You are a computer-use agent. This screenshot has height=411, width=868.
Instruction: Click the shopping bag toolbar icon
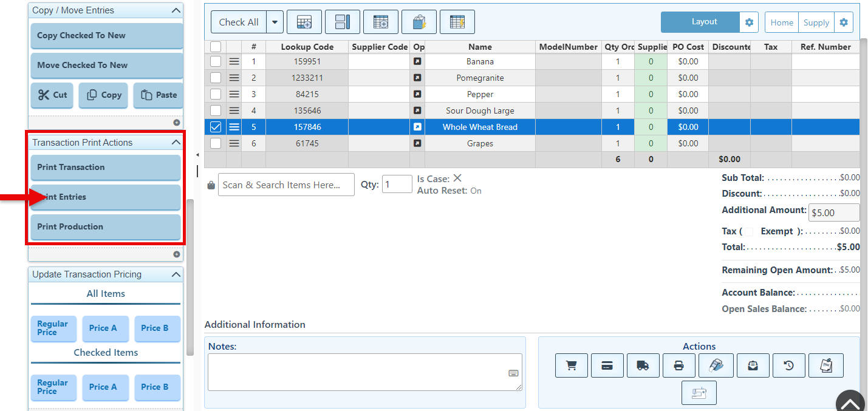point(419,22)
